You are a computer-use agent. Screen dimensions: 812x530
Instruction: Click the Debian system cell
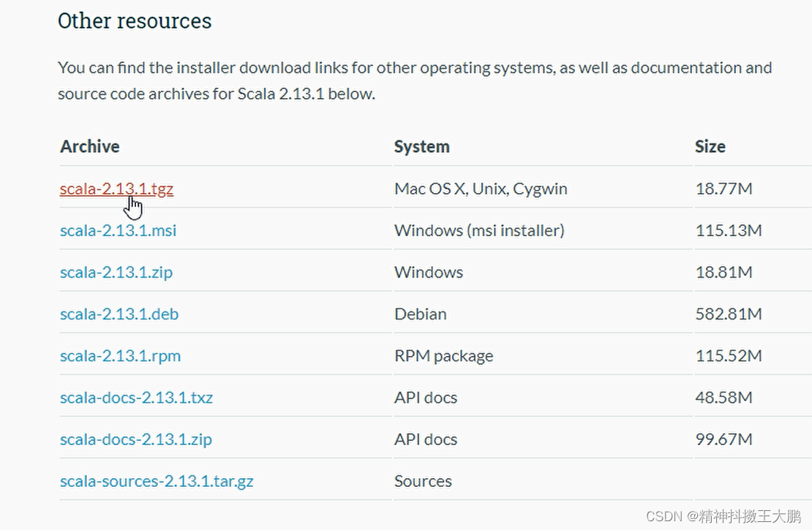(x=420, y=314)
